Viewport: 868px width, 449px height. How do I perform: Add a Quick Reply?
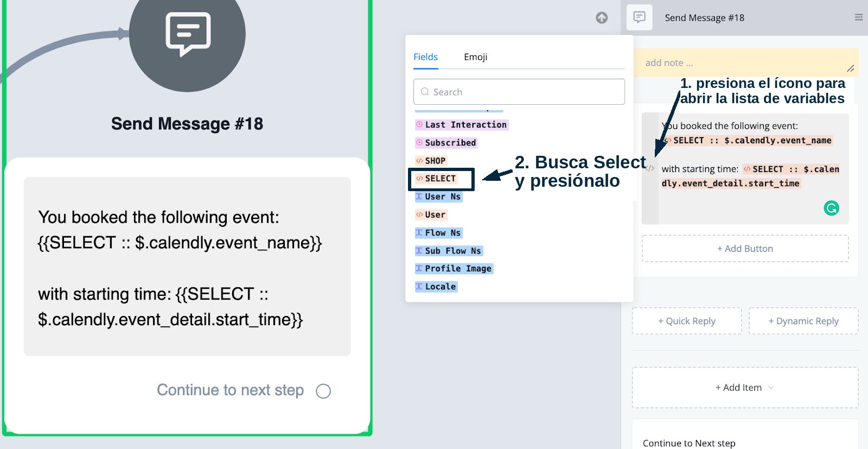(x=687, y=321)
